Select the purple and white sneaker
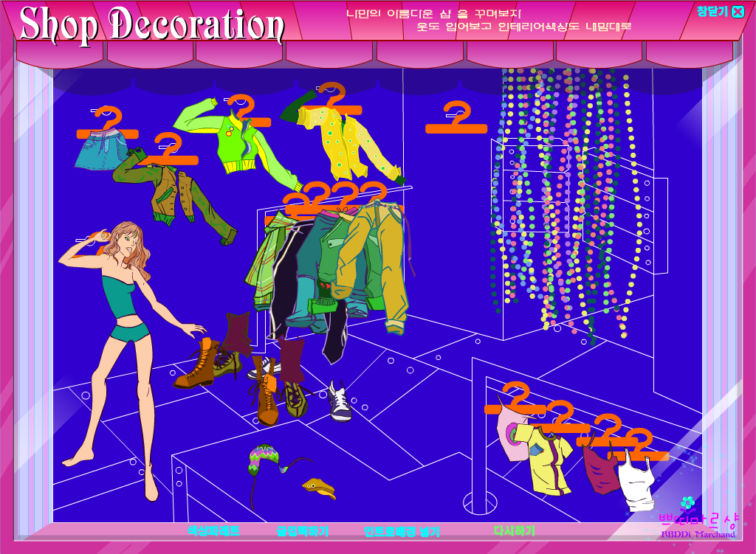Image resolution: width=756 pixels, height=554 pixels. pyautogui.click(x=340, y=402)
